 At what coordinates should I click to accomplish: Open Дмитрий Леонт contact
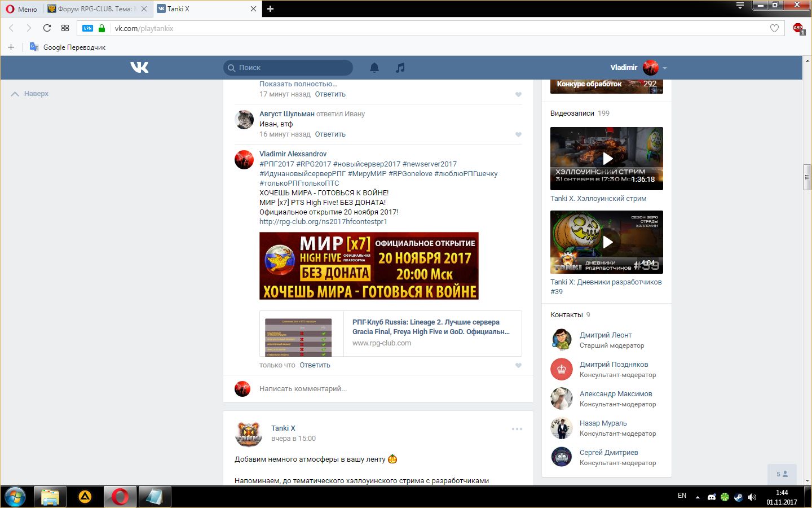[606, 335]
